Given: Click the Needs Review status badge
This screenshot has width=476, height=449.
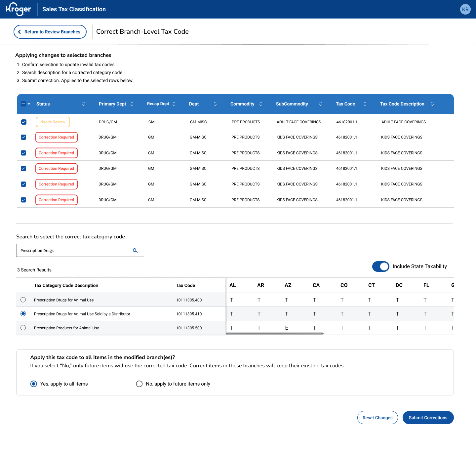Looking at the screenshot, I should click(53, 122).
